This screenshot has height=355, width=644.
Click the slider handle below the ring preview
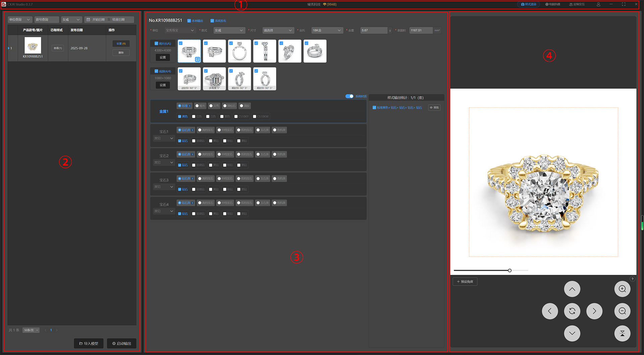(509, 270)
